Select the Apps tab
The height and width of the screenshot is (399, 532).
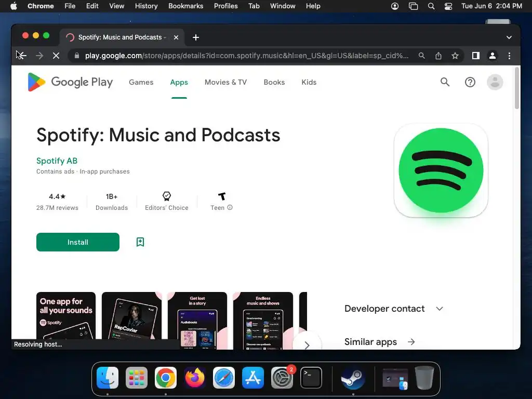[x=179, y=82]
